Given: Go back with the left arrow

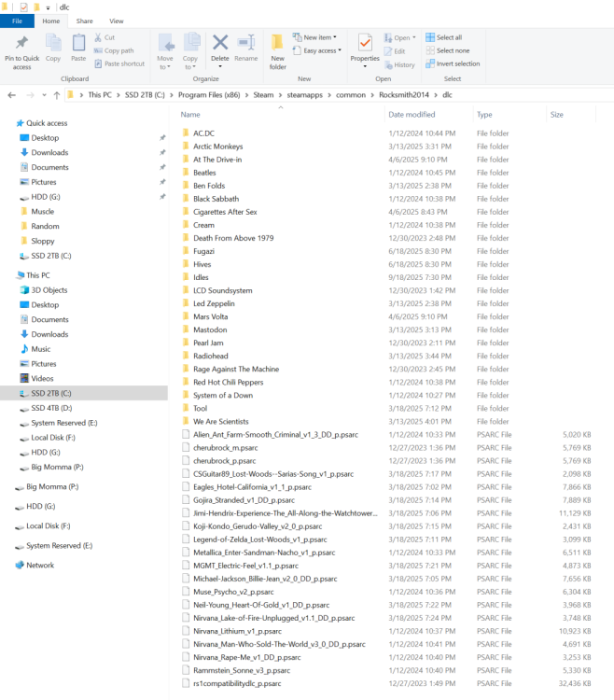Looking at the screenshot, I should [x=12, y=95].
